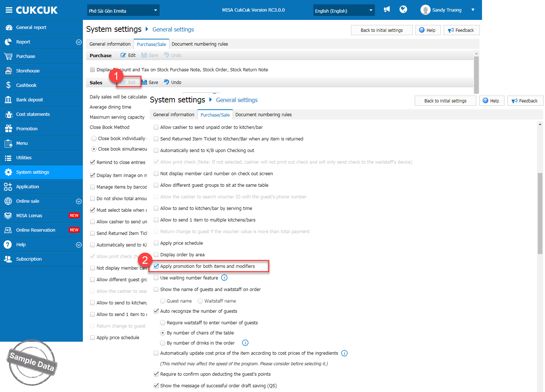This screenshot has height=392, width=545.
Task: Uncheck Apply promotion for both items and modifiers
Action: coord(156,266)
